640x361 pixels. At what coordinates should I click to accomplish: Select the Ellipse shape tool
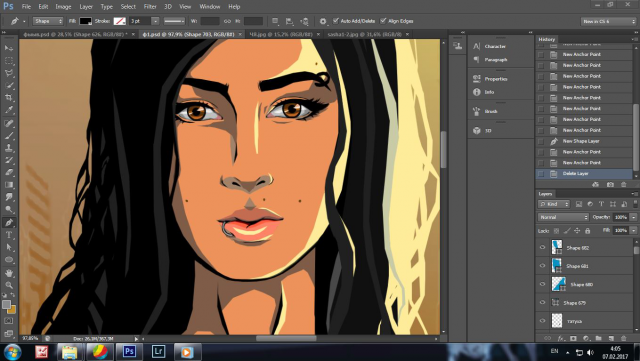tap(9, 260)
